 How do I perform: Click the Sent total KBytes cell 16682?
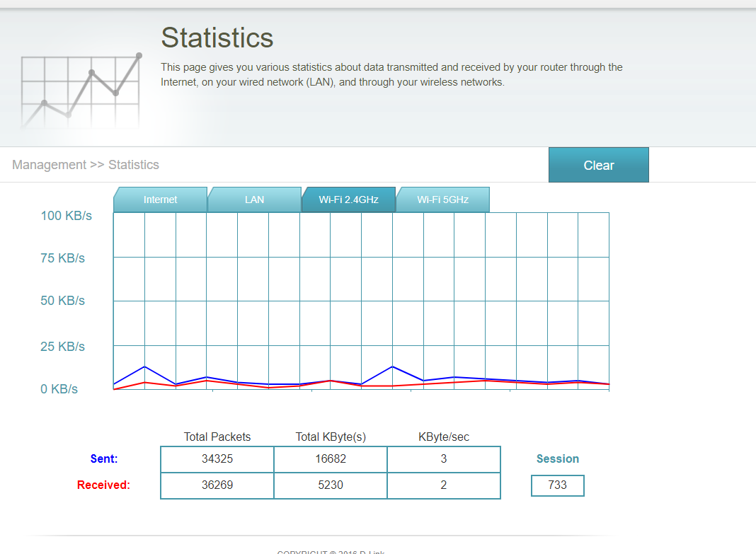(331, 459)
